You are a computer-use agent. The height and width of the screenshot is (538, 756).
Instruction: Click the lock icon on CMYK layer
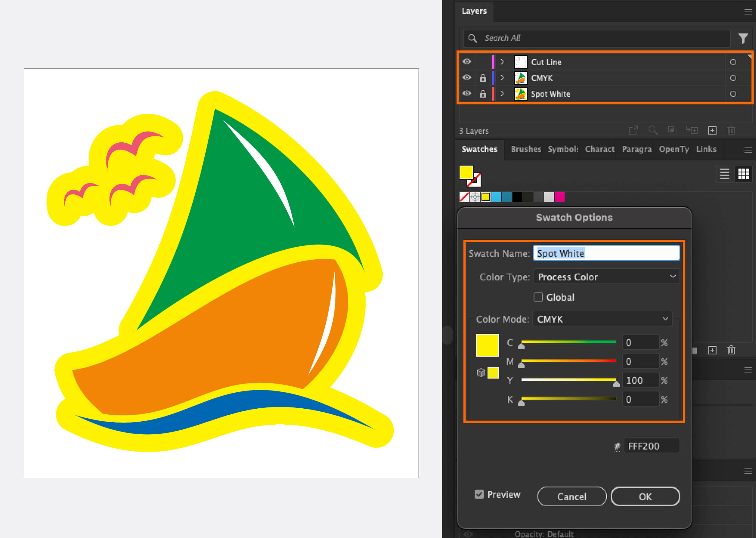pos(483,78)
